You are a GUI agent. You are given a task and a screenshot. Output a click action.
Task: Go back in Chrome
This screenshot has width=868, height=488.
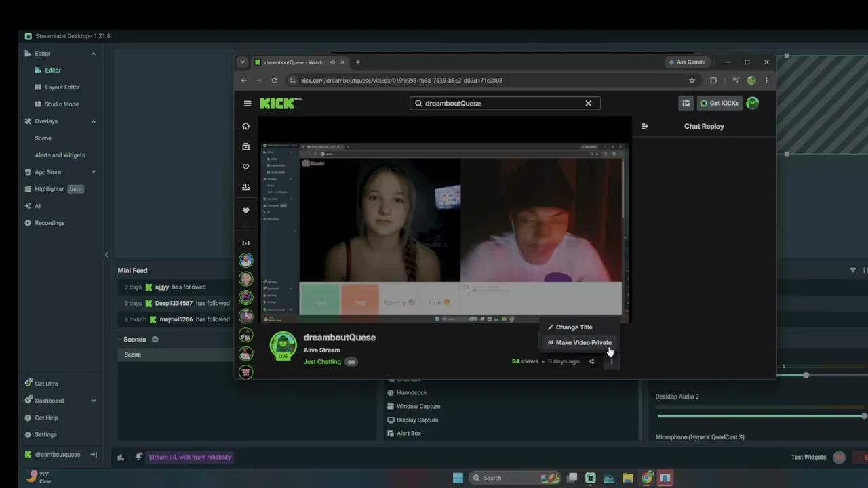244,80
